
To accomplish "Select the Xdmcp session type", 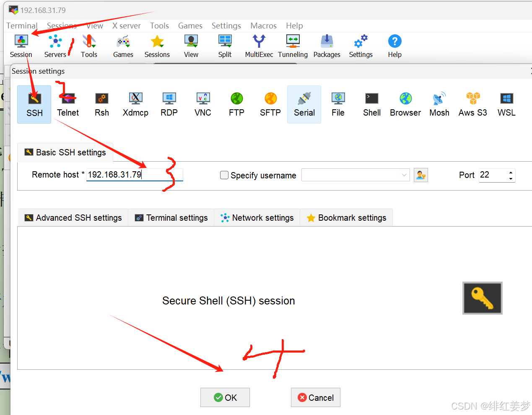I will [x=135, y=104].
